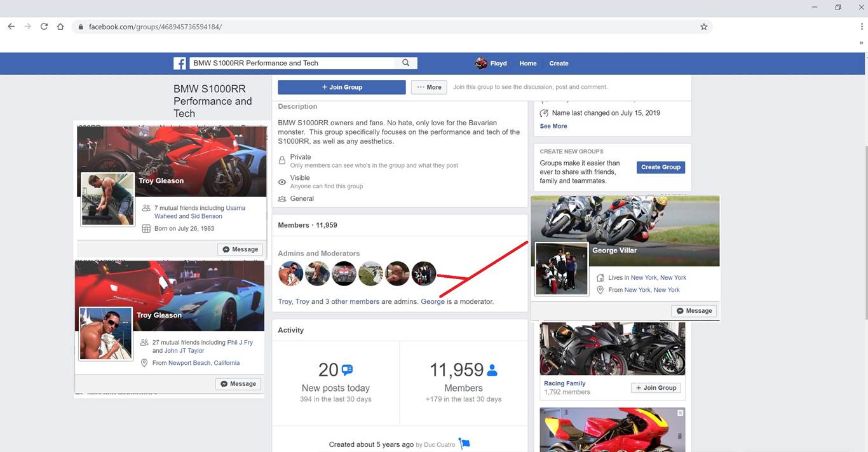Bookmark this page with the star icon
Viewport: 868px width, 452px height.
tap(703, 27)
